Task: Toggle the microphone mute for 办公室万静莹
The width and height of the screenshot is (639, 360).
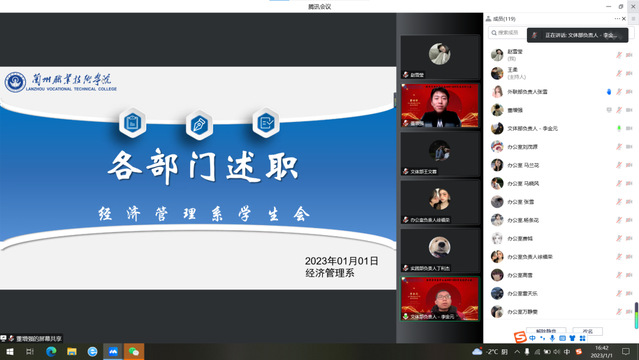Action: (x=619, y=312)
